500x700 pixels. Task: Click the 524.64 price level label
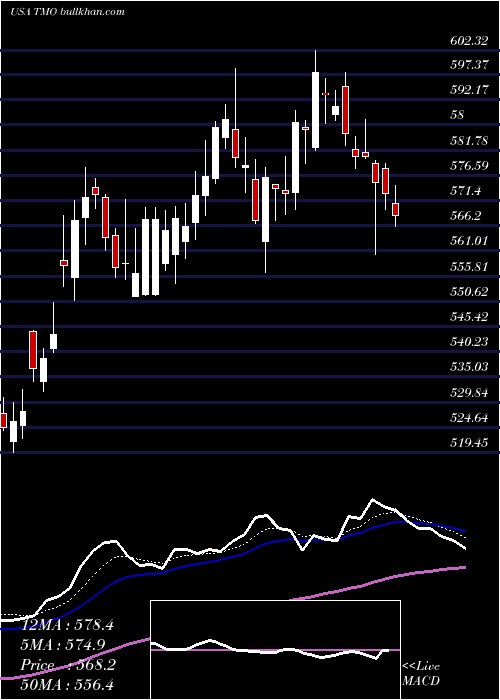point(468,418)
